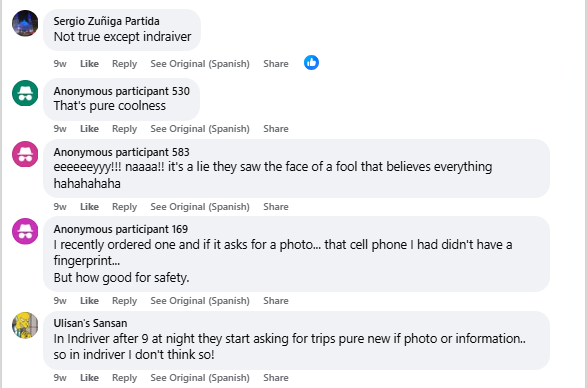Open Ulisan's Sansan's cartoon profile picture
Viewport: 587px width, 388px height.
click(x=25, y=325)
